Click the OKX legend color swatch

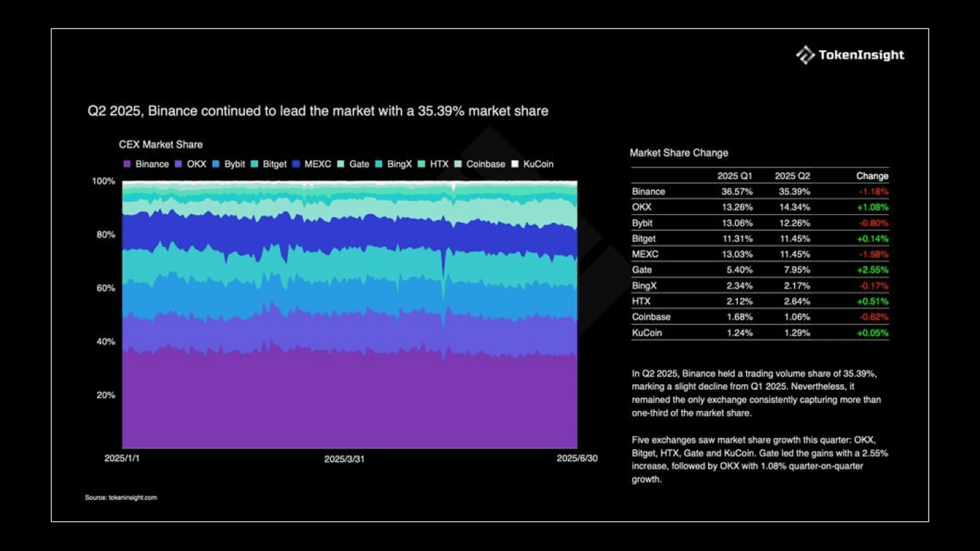tap(178, 164)
